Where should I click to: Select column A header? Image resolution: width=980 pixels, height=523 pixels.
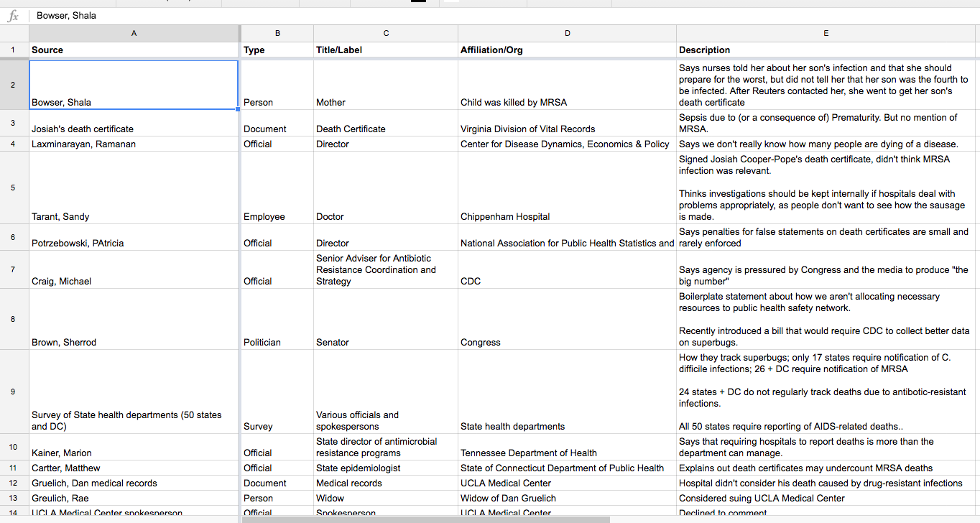(x=134, y=34)
